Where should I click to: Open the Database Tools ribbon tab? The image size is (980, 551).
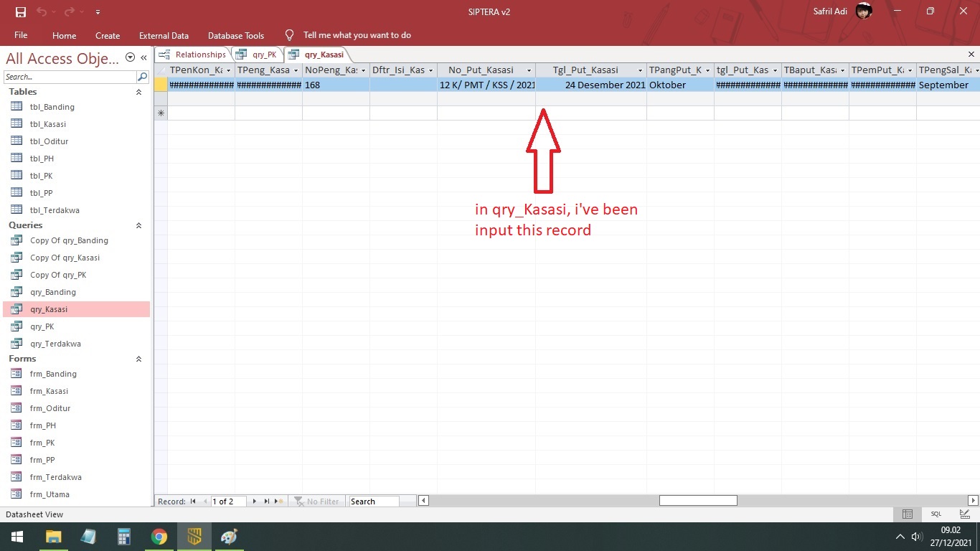pos(236,35)
